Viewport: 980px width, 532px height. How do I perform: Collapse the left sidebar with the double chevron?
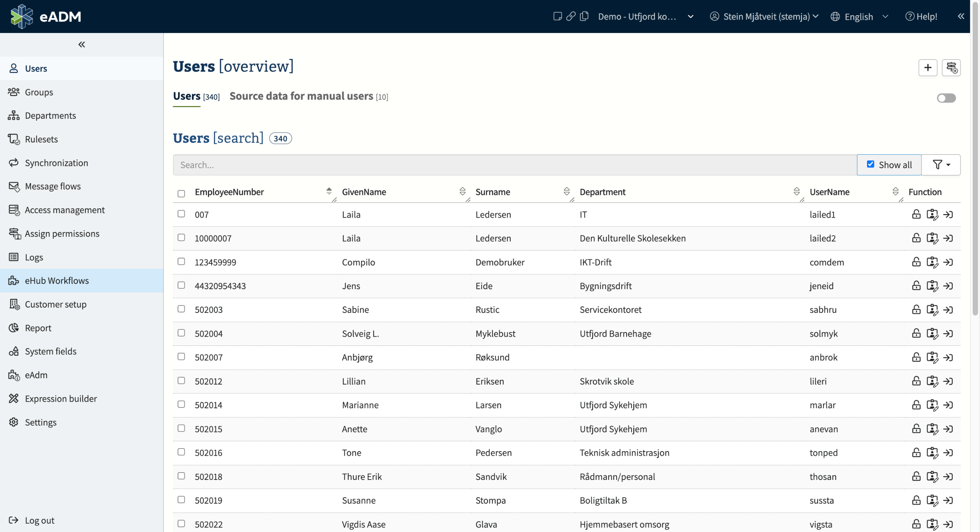[82, 45]
